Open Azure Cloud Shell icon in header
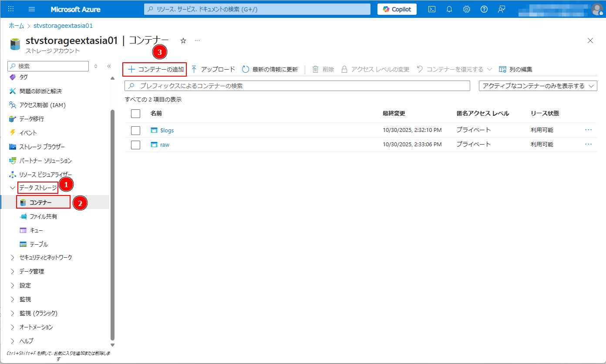 432,9
